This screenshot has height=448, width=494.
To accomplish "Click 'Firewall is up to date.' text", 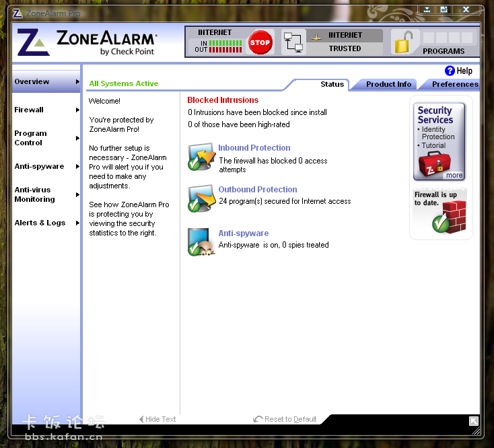I will point(435,198).
